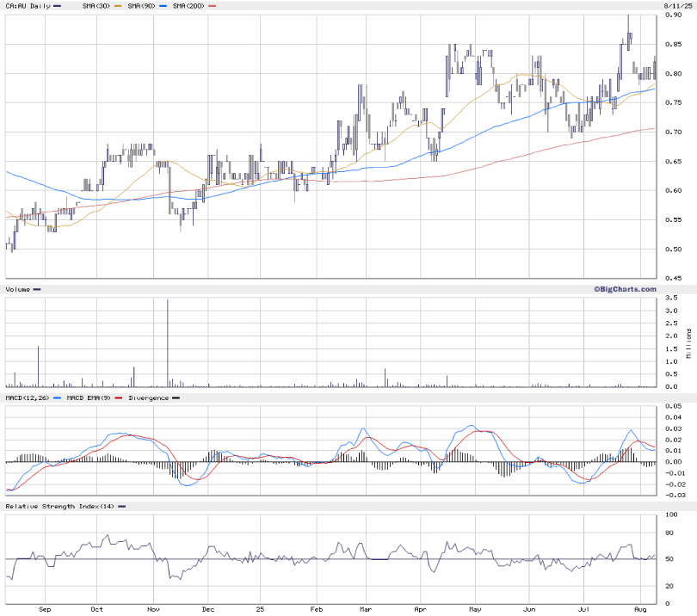
Task: Click the tallest volume spike in November
Action: pyautogui.click(x=167, y=344)
